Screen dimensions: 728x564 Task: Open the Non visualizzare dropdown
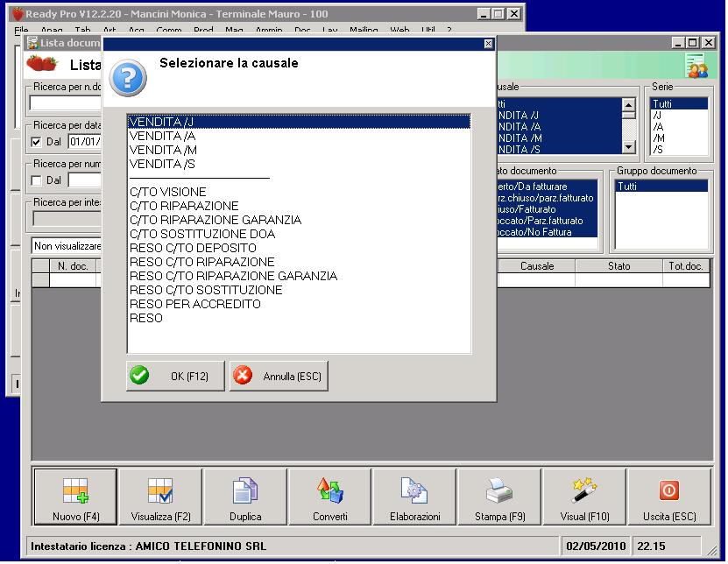point(67,246)
